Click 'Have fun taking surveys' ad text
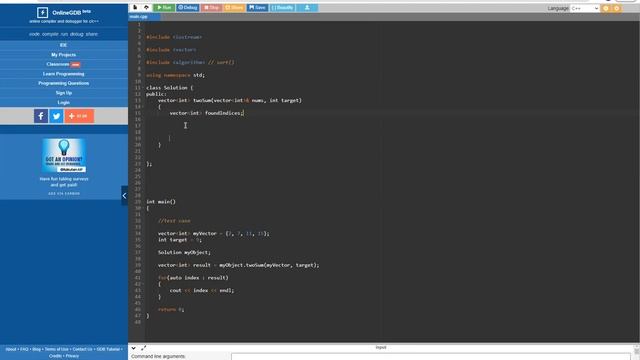Viewport: 640px width, 360px height. coord(64,182)
